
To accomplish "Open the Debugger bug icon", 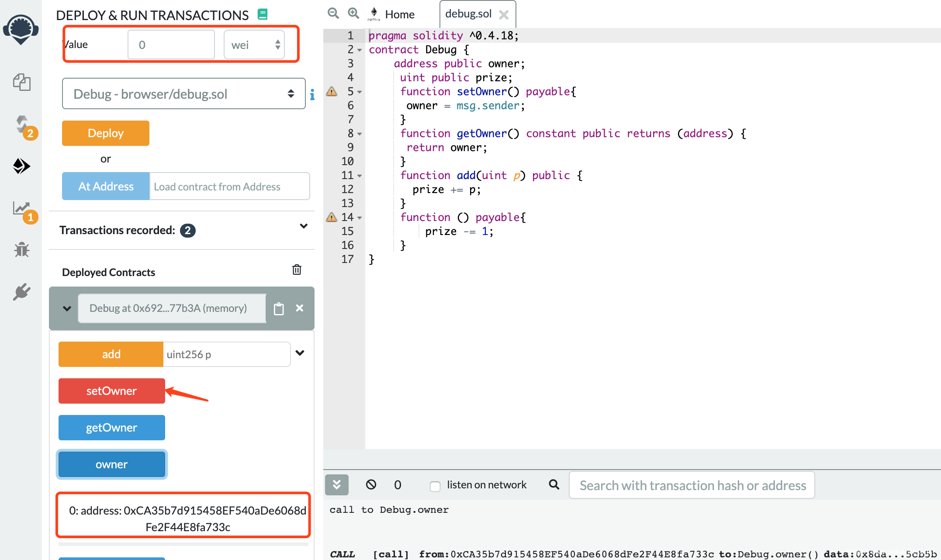I will point(21,250).
